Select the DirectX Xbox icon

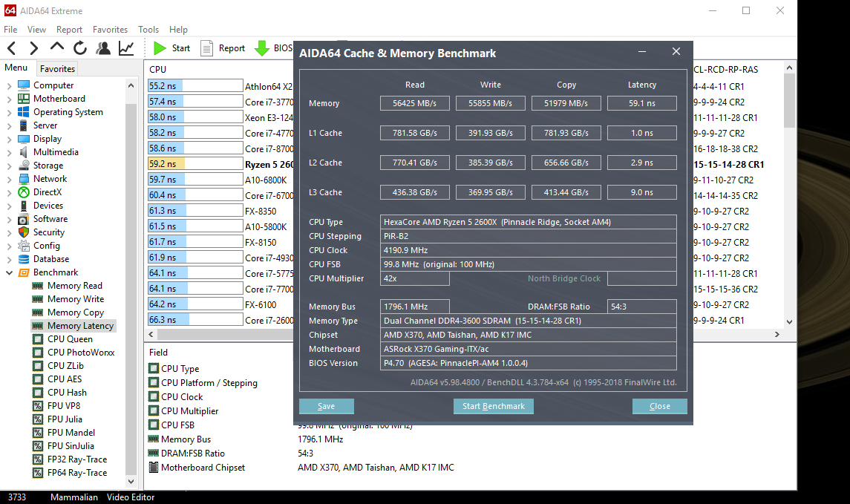coord(24,192)
